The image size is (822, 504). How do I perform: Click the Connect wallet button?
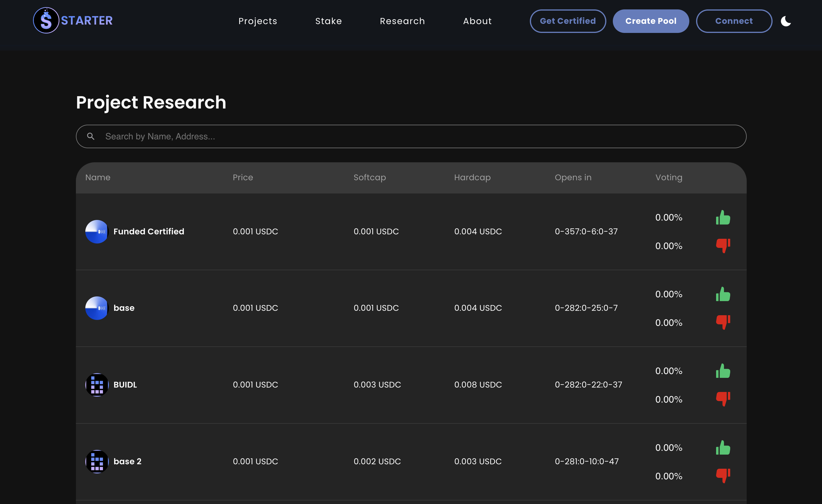pyautogui.click(x=734, y=21)
